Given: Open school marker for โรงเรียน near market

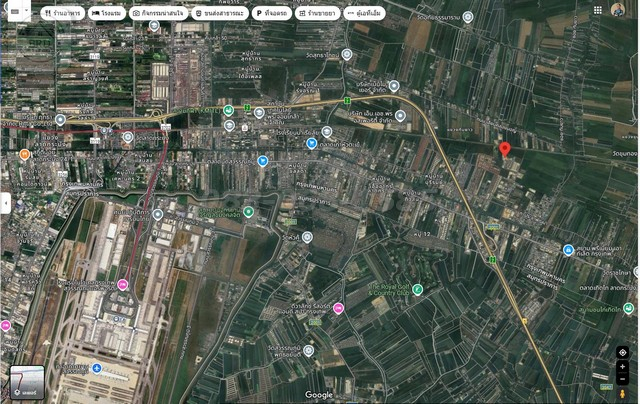Looking at the screenshot, I should pos(327,131).
